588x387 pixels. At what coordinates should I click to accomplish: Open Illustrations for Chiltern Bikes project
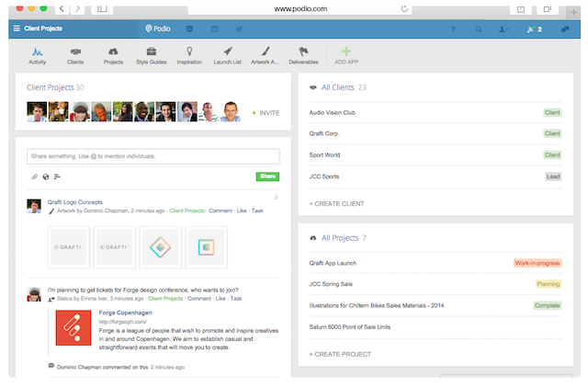click(377, 305)
